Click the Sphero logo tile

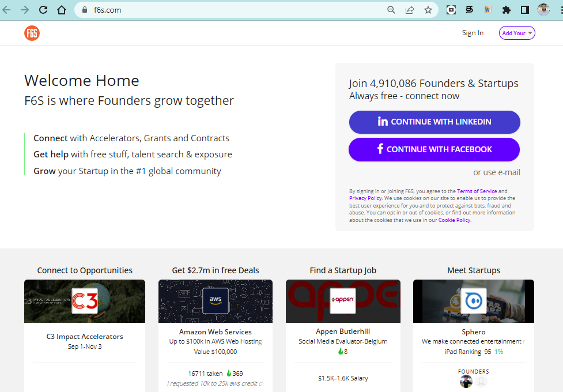[474, 301]
